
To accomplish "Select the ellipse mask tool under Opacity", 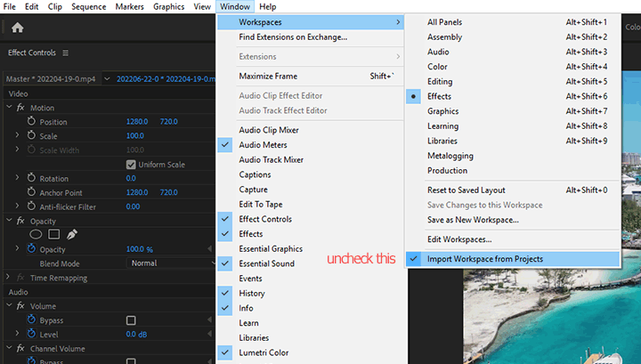I will 37,234.
